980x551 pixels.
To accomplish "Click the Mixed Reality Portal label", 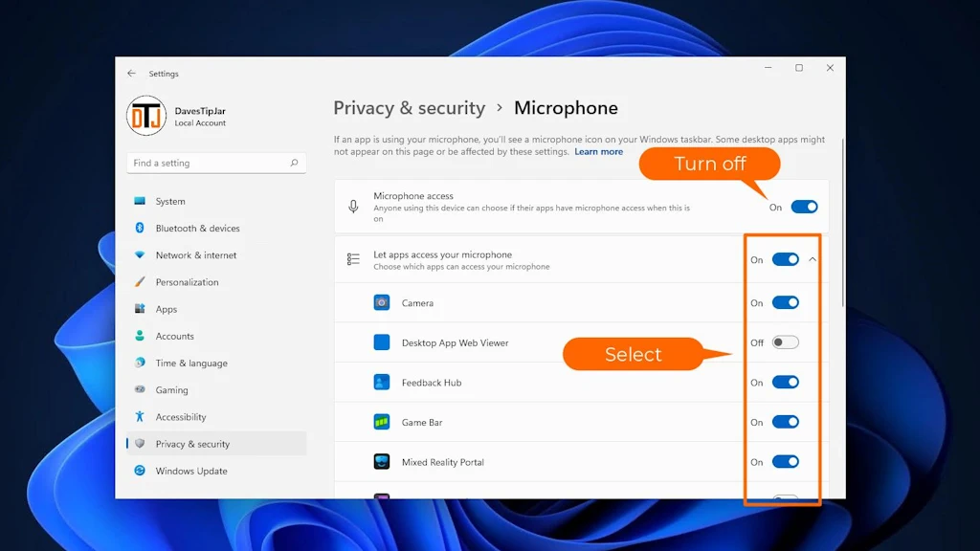I will coord(442,462).
